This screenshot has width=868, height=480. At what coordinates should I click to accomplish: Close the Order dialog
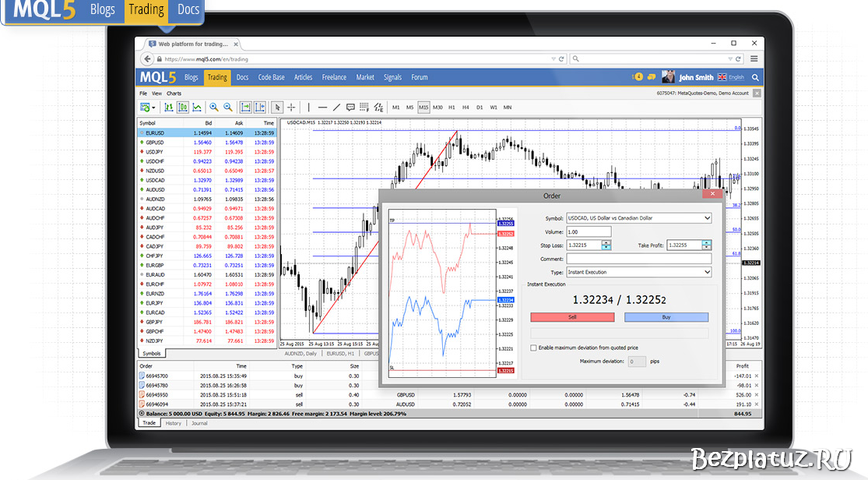point(712,193)
